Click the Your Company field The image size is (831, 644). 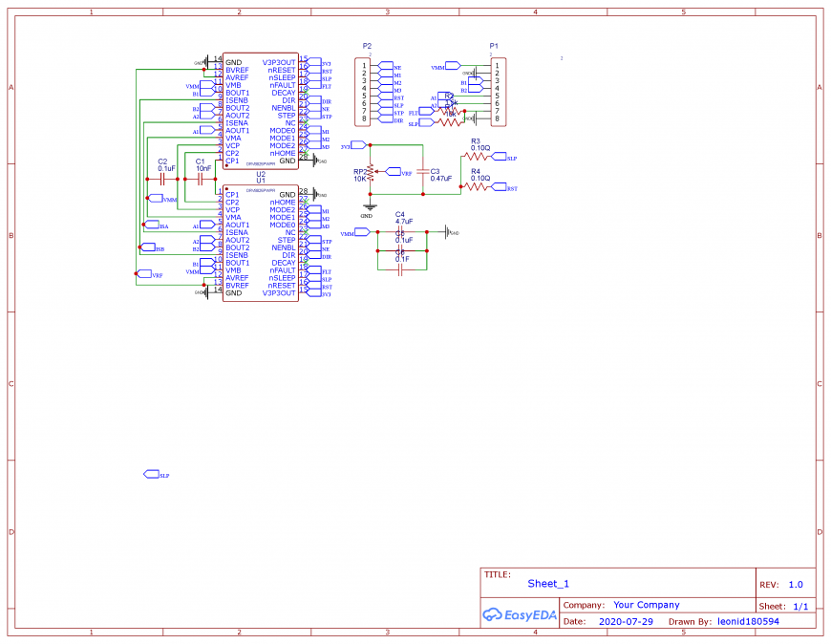click(x=646, y=605)
